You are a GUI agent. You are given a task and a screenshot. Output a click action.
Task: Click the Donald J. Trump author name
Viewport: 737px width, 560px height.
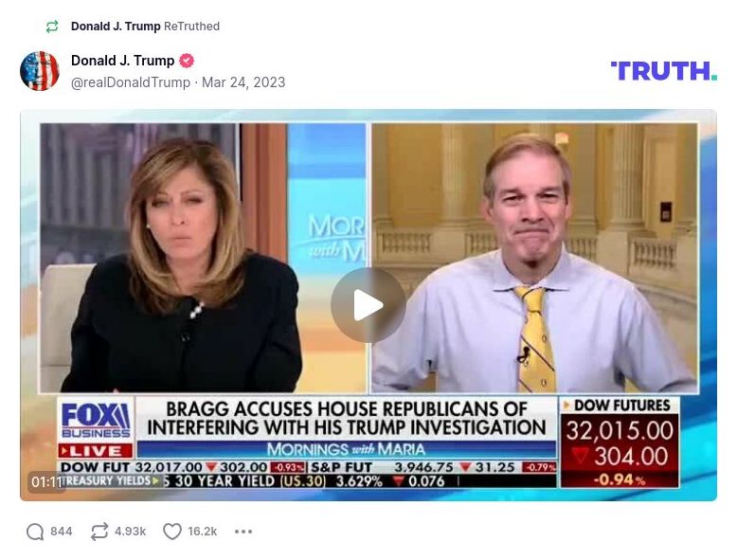click(123, 61)
